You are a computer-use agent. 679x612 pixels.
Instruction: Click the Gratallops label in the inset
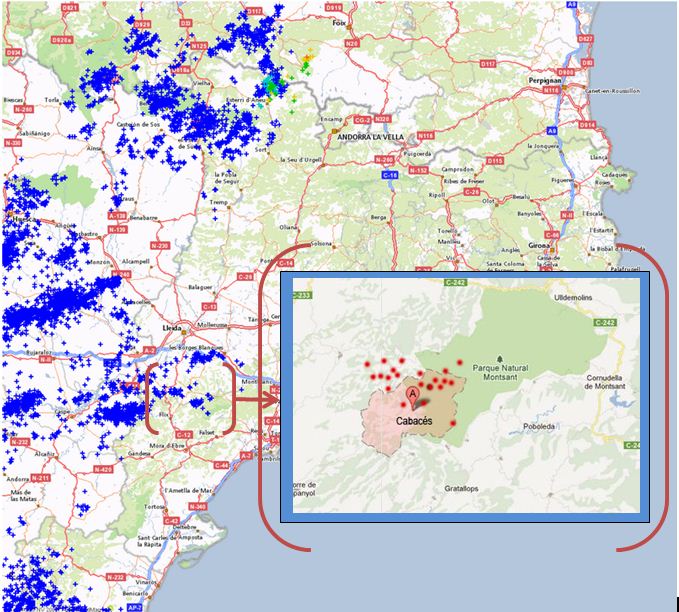(467, 489)
